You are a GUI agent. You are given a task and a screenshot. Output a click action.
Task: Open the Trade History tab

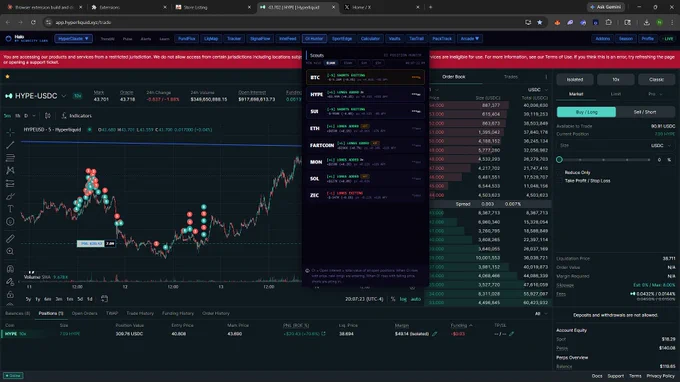(140, 313)
